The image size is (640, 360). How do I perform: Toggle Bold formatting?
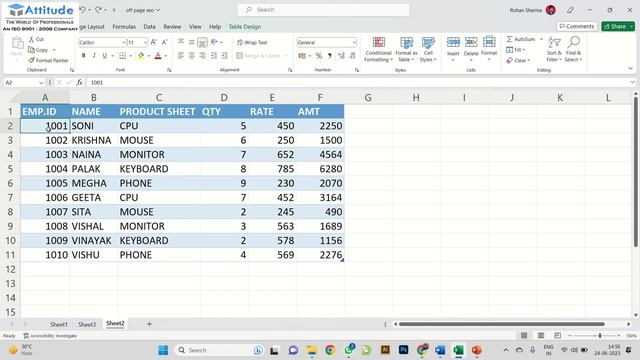[84, 56]
